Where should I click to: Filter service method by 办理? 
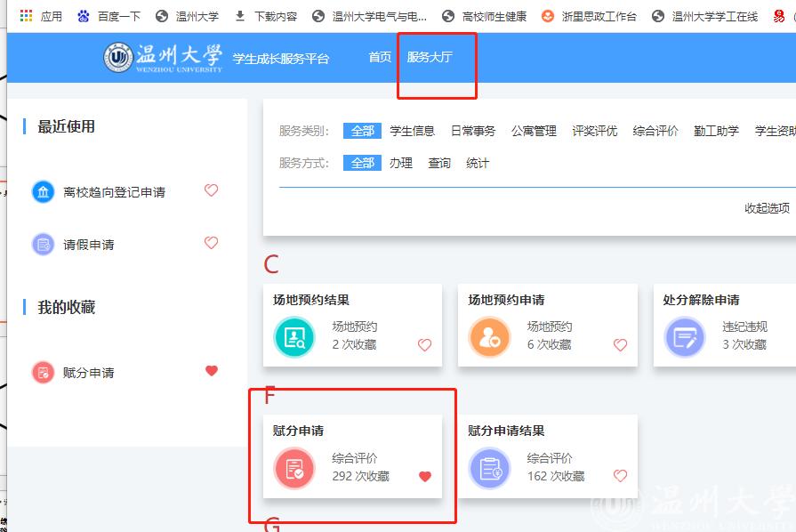[400, 163]
